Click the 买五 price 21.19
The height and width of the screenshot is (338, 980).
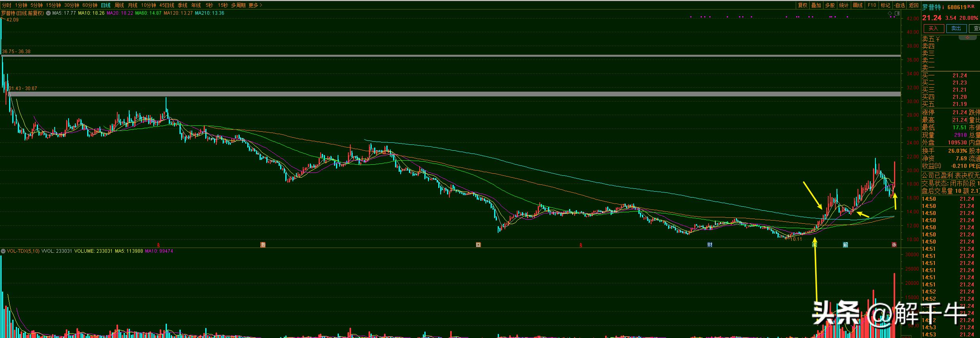(x=960, y=104)
